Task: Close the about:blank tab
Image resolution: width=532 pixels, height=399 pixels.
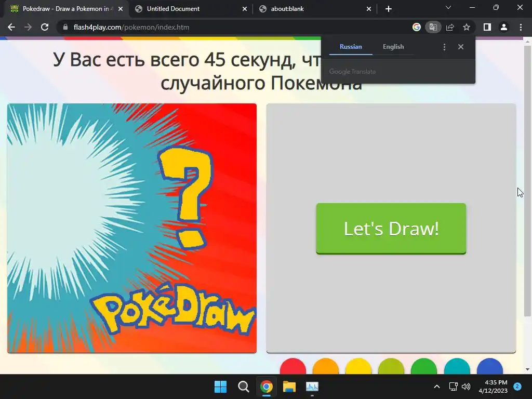Action: (x=369, y=9)
